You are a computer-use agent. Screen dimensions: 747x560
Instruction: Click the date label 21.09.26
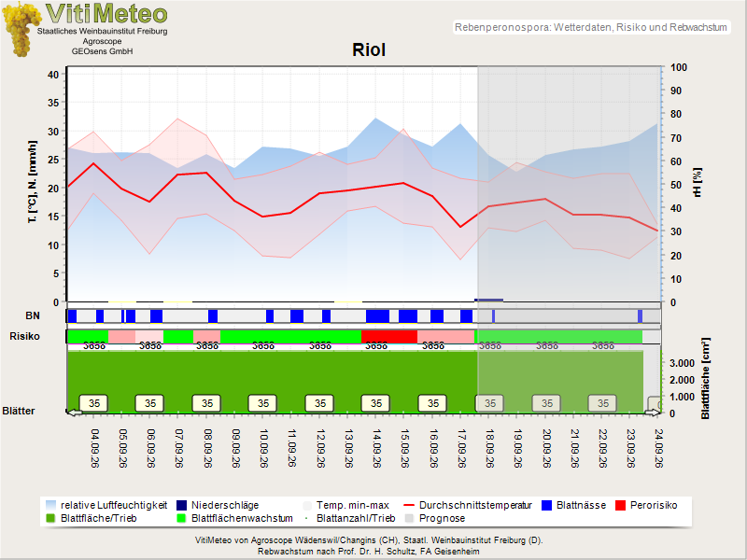574,449
